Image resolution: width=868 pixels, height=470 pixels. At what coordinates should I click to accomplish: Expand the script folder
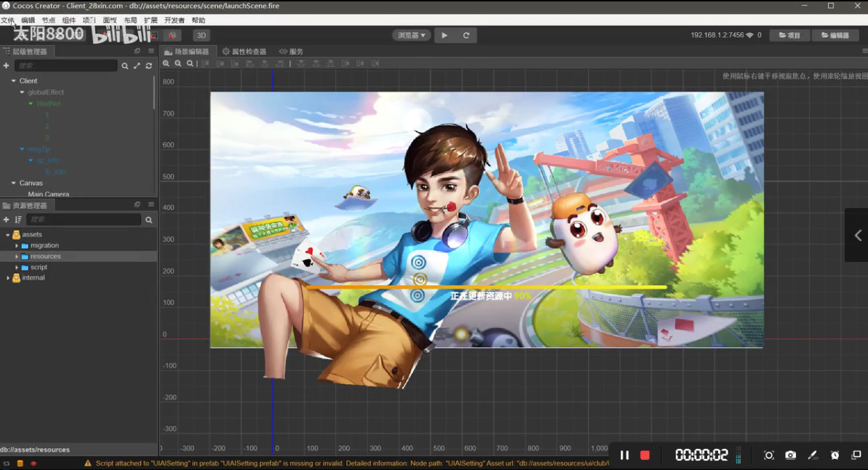[17, 268]
